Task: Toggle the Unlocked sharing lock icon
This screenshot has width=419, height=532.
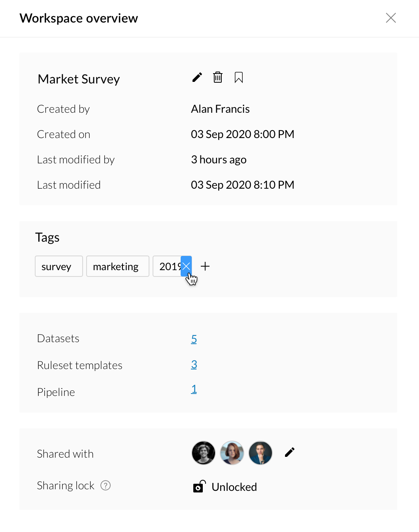Action: click(199, 487)
